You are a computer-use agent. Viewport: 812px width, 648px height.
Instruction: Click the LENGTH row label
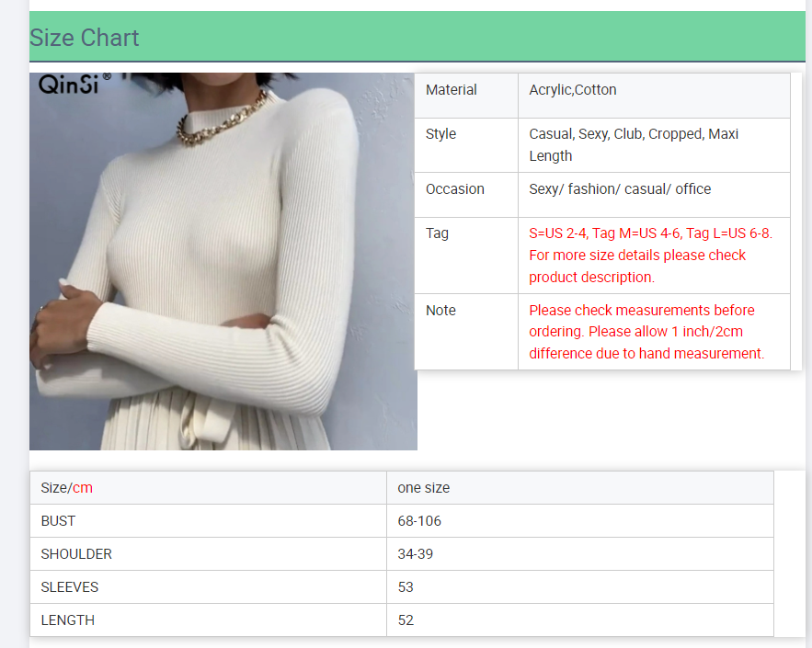tap(68, 620)
